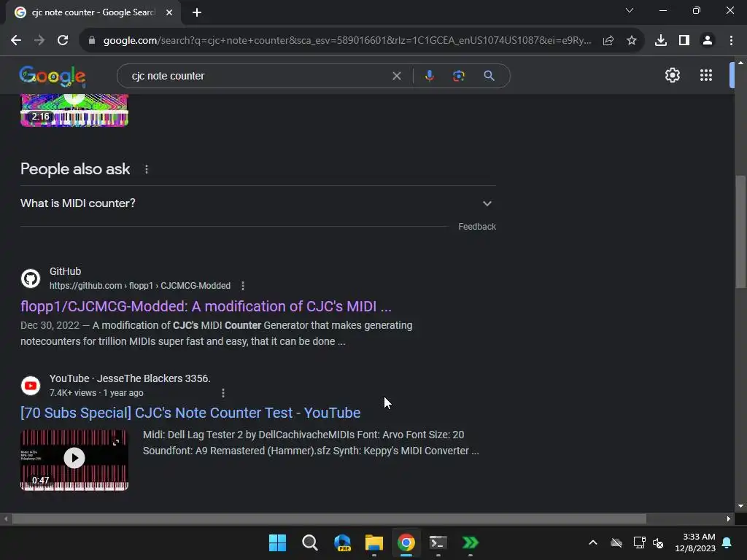
Task: Close the cjc note counter tab
Action: (169, 12)
